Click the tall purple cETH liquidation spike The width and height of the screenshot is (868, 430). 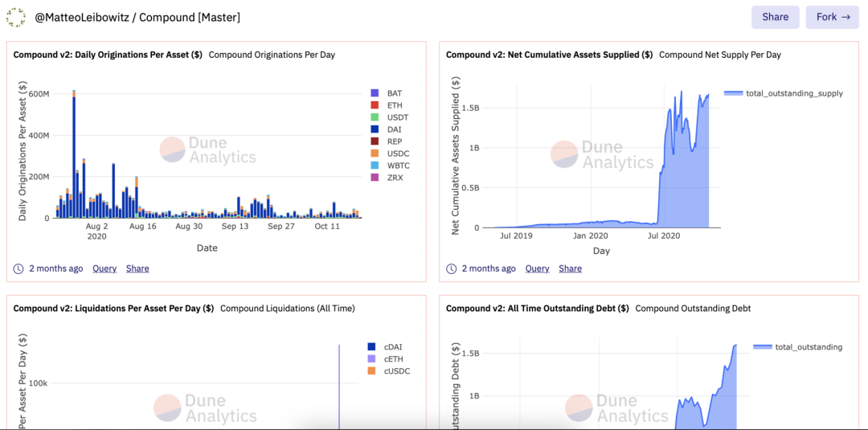[x=339, y=387]
